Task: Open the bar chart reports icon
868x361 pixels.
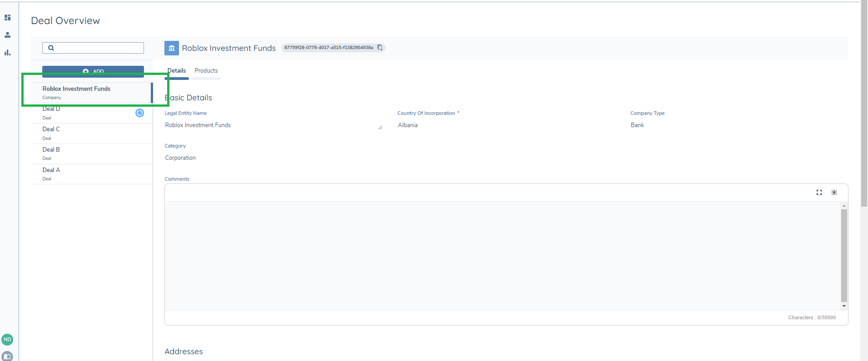Action: 7,53
